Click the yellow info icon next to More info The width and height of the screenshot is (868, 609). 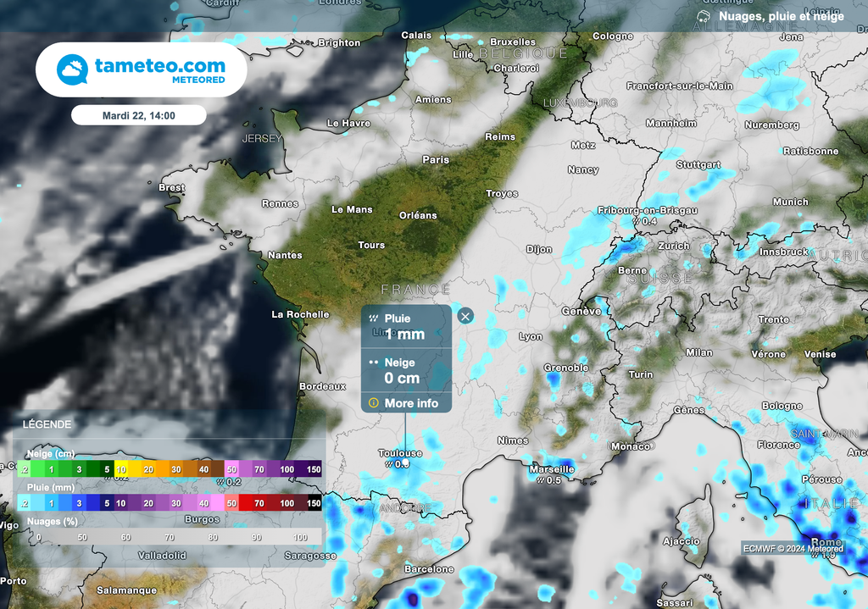click(x=373, y=403)
